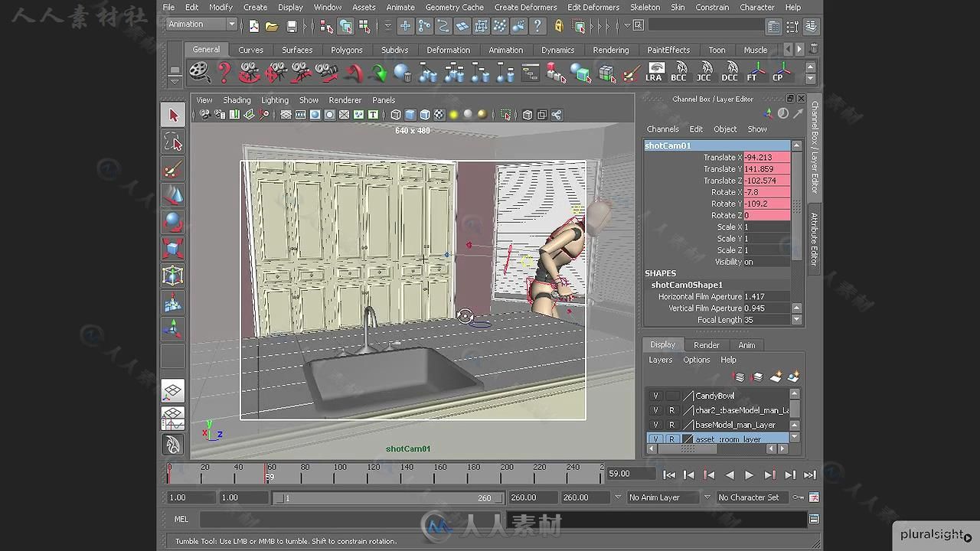Screen dimensions: 980x551
Task: Toggle the lock selection padlock icon
Action: (559, 26)
